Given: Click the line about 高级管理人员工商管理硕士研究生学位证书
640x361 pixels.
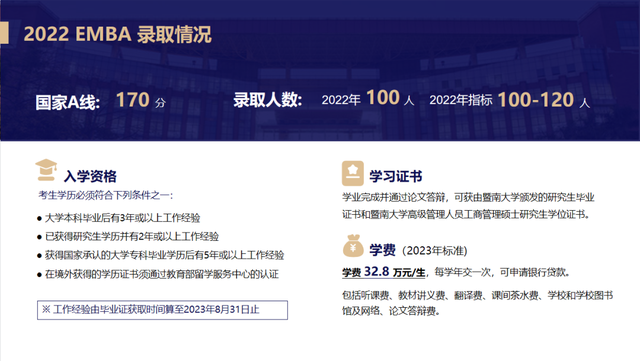Looking at the screenshot, I should point(466,214).
